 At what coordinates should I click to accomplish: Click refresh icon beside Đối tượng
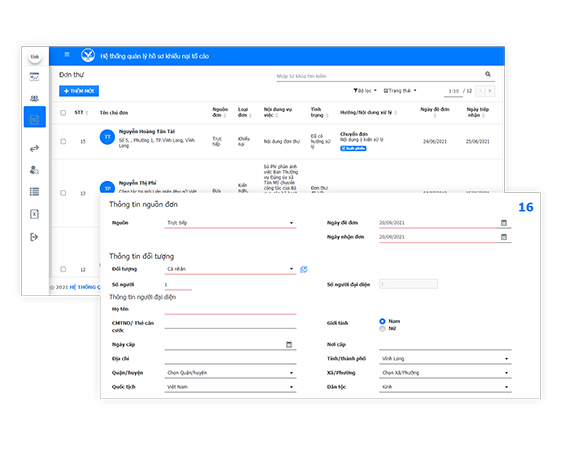click(304, 269)
